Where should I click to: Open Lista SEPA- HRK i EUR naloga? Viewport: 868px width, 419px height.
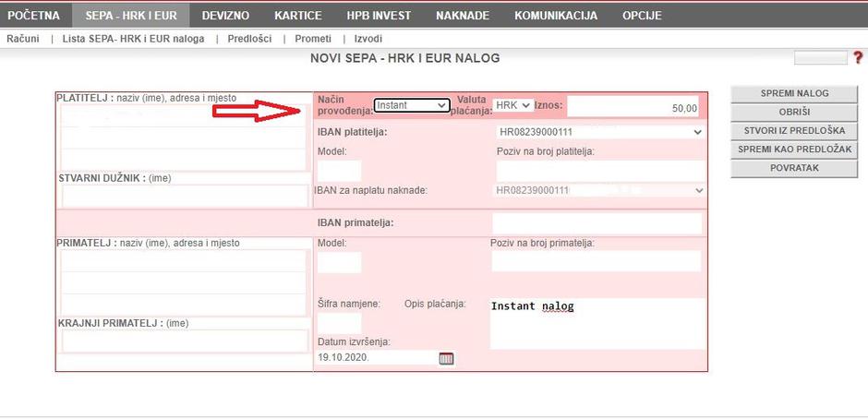133,39
